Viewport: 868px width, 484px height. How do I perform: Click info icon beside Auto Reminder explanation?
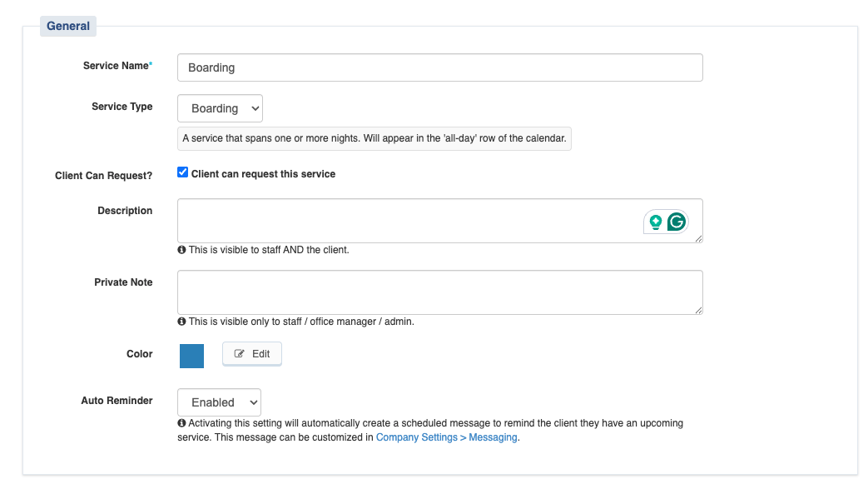point(181,422)
